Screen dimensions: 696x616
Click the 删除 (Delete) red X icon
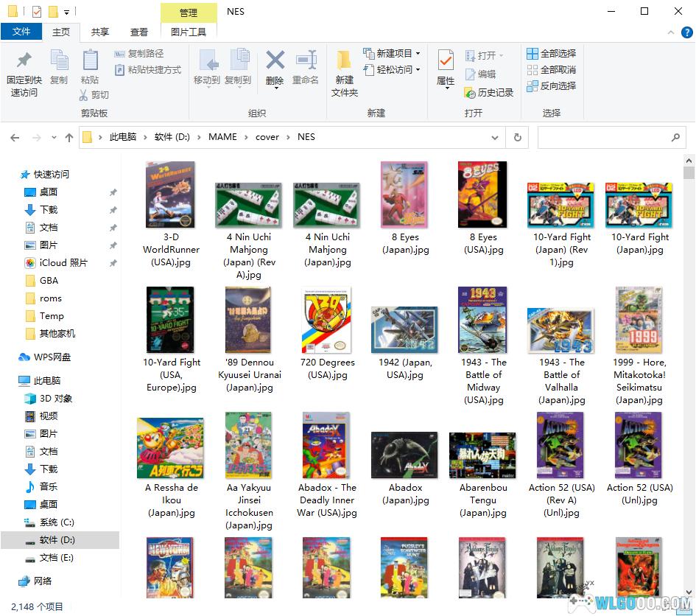tap(275, 60)
